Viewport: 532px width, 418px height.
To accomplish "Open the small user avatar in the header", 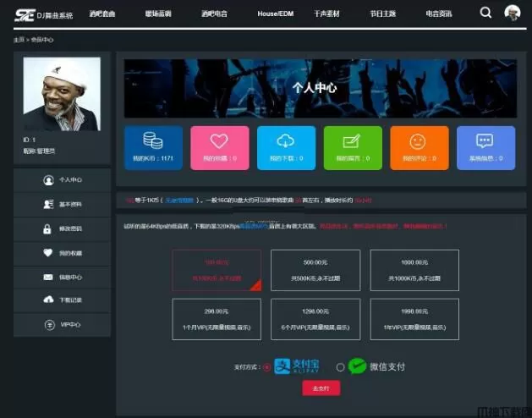I will 513,13.
